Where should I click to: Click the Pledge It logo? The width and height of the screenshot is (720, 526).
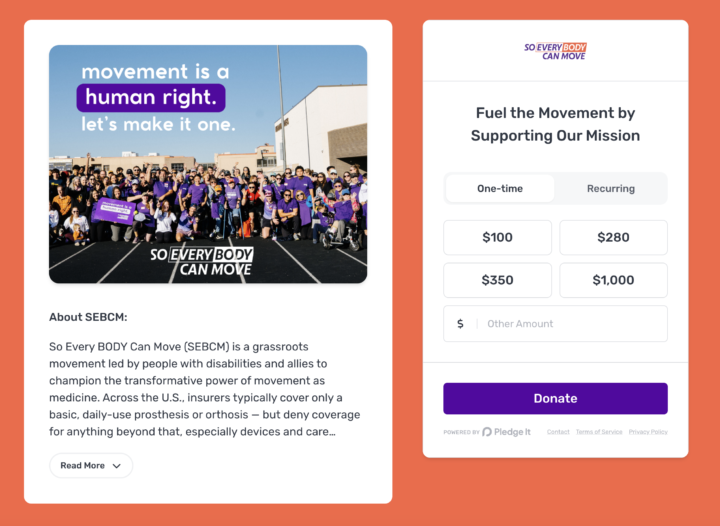[506, 432]
